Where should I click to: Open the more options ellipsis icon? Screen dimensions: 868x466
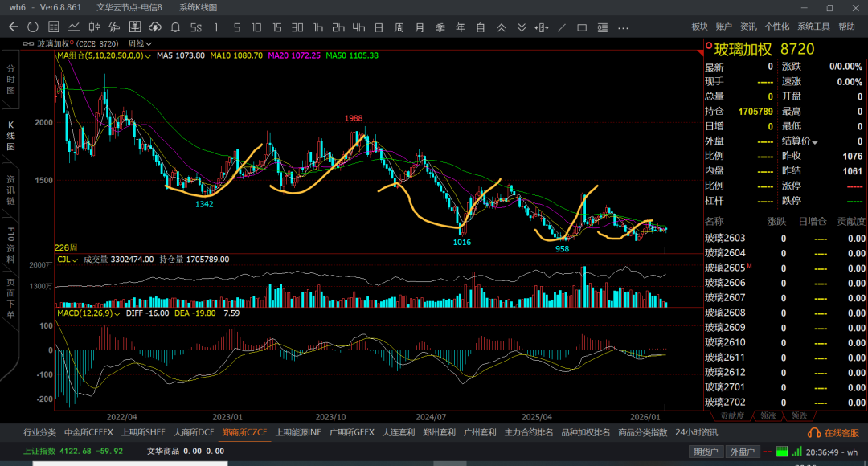pos(623,27)
